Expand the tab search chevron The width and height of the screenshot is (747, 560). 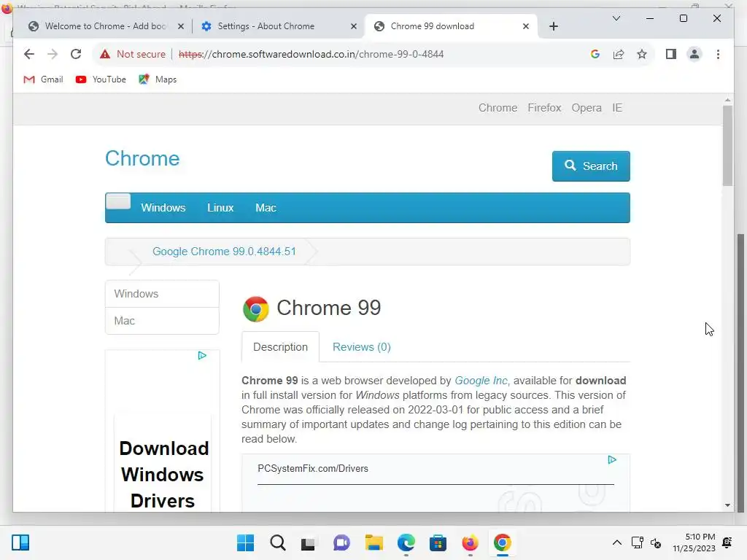(x=616, y=18)
